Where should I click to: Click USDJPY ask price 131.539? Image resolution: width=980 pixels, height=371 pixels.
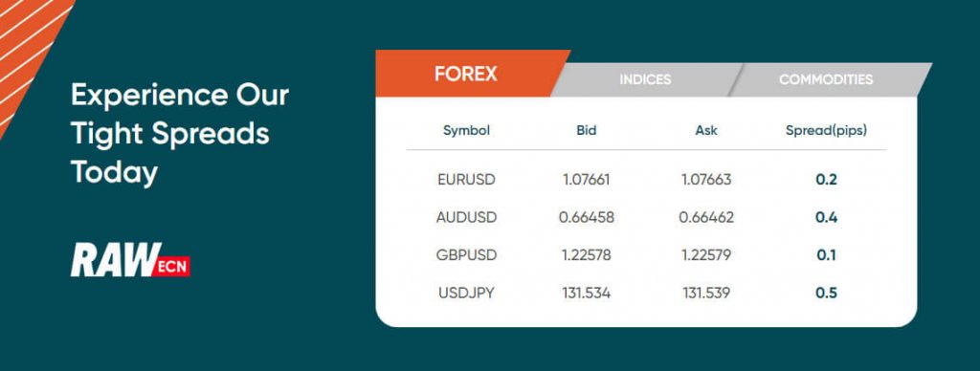(706, 293)
